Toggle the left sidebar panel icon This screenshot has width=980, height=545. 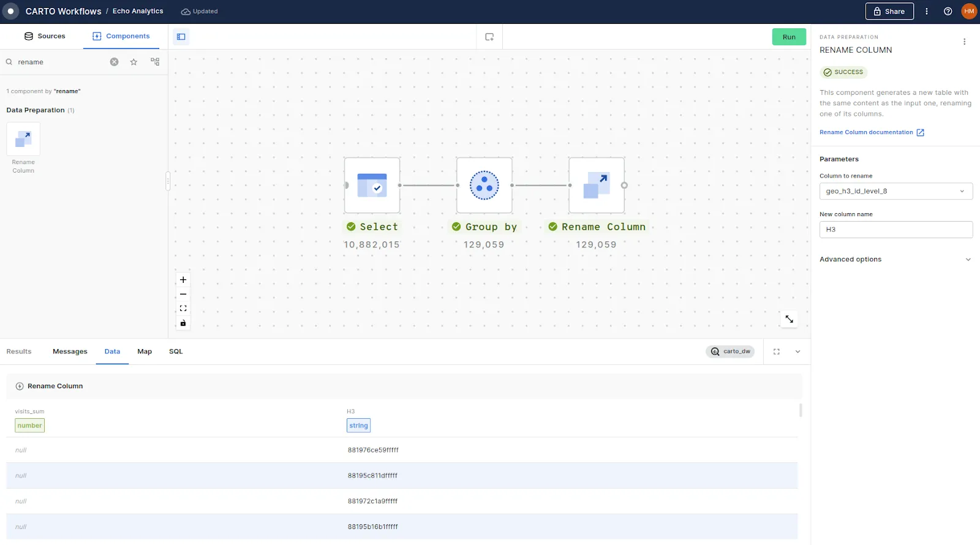tap(181, 37)
